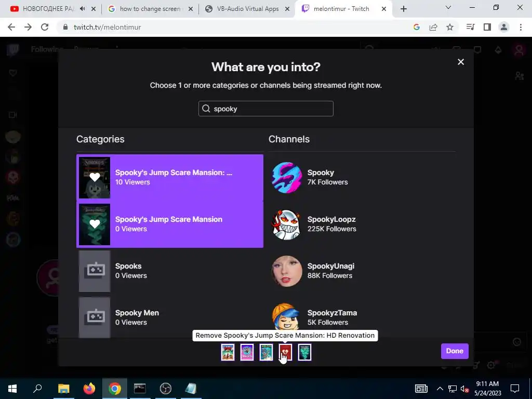Open the command prompt taskbar icon
532x399 pixels.
140,389
